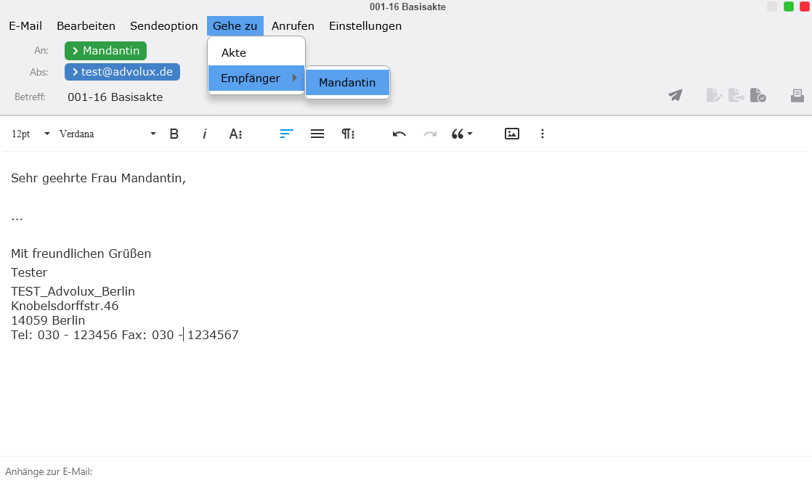
Task: Toggle bold formatting
Action: pyautogui.click(x=174, y=134)
